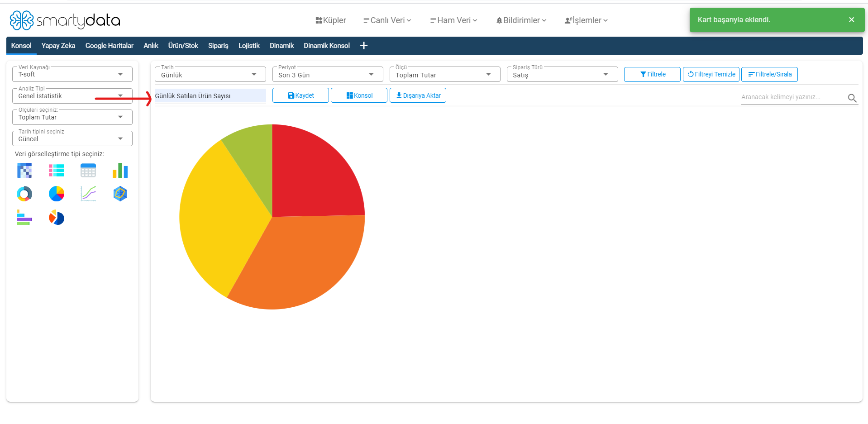
Task: Open the Sipariş Türü Satış dropdown
Action: [562, 75]
